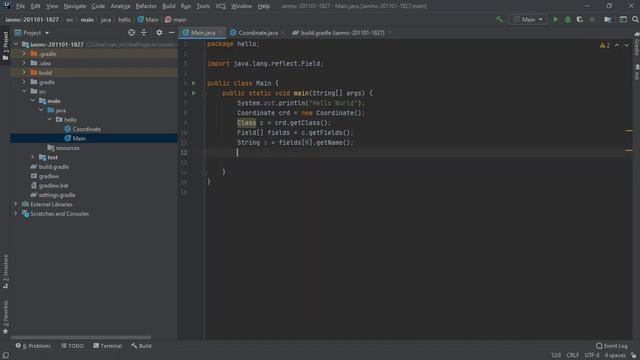The height and width of the screenshot is (360, 640).
Task: Open the Main run configuration dropdown
Action: (x=528, y=19)
